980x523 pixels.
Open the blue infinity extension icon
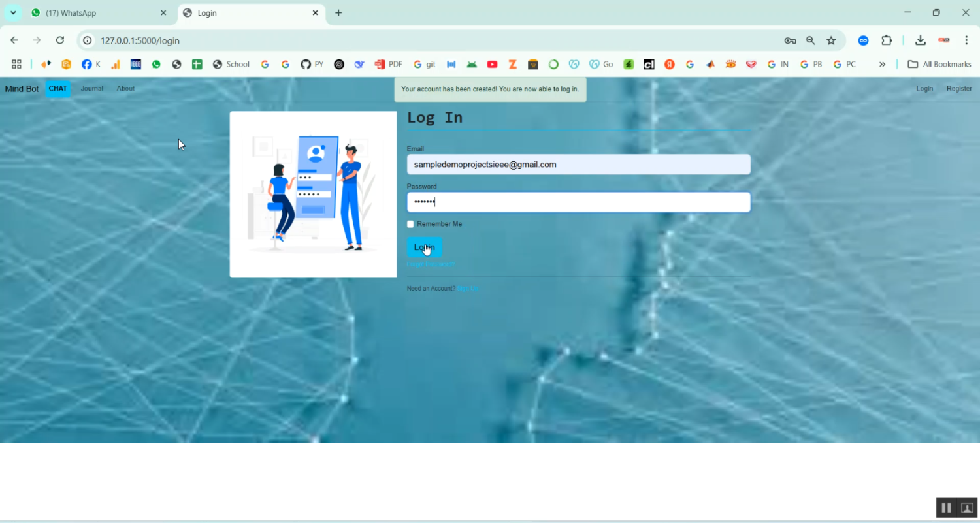coord(863,40)
